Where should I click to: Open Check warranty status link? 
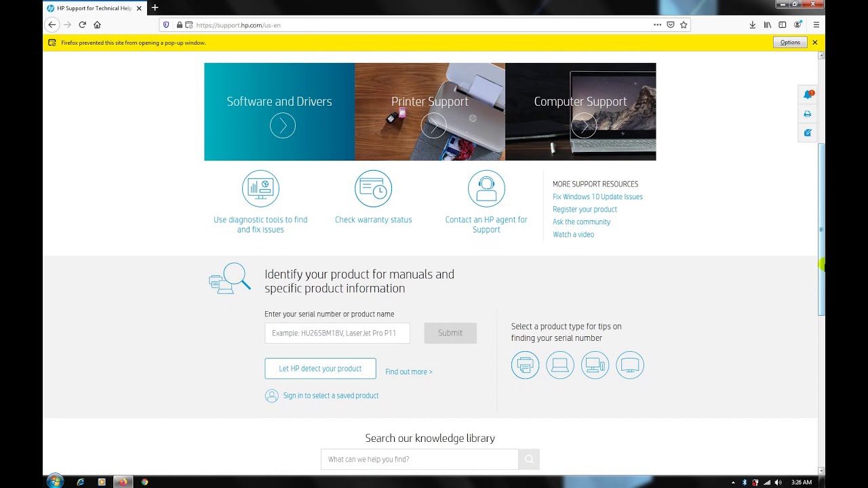pos(373,220)
